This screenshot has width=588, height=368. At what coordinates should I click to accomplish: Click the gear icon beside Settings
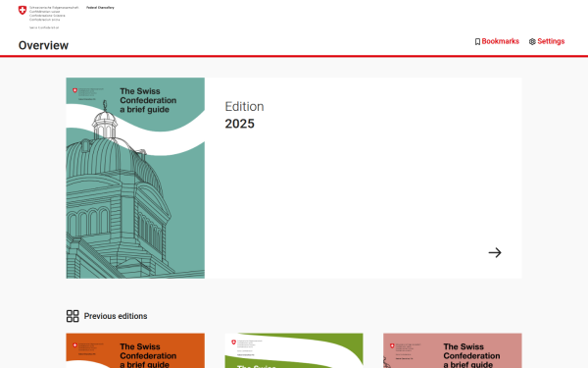point(532,41)
